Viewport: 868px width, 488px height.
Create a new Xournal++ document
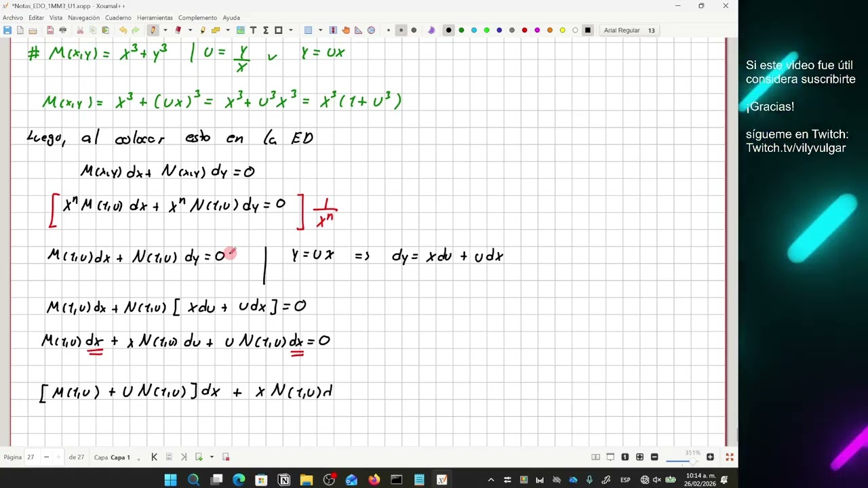(x=20, y=30)
